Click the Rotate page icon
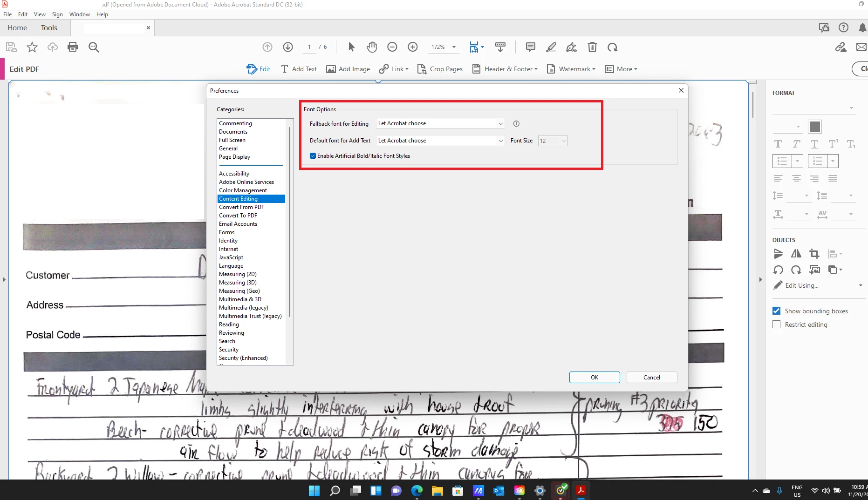 tap(613, 47)
